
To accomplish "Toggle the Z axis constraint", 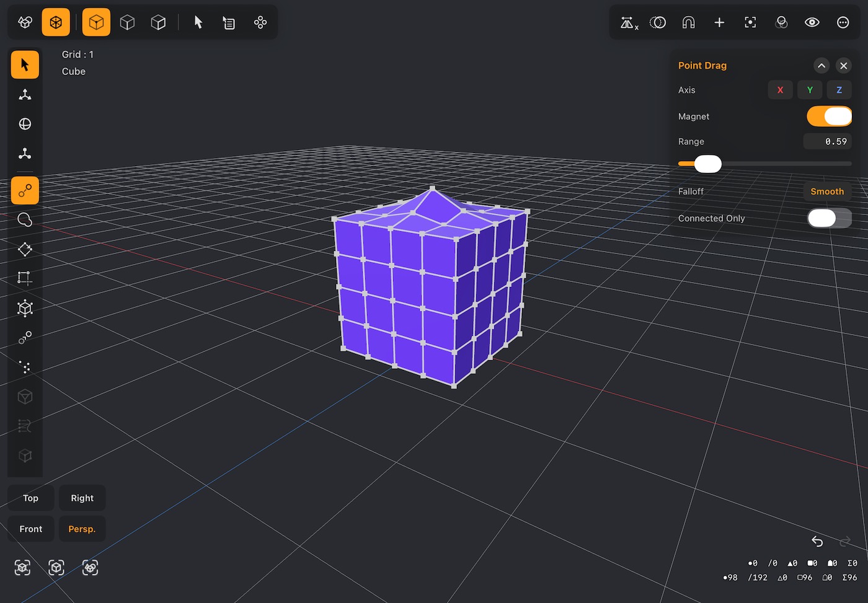I will click(x=839, y=90).
